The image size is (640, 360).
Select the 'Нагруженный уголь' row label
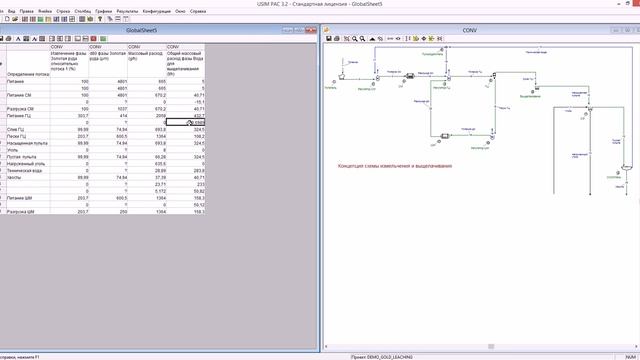26,164
